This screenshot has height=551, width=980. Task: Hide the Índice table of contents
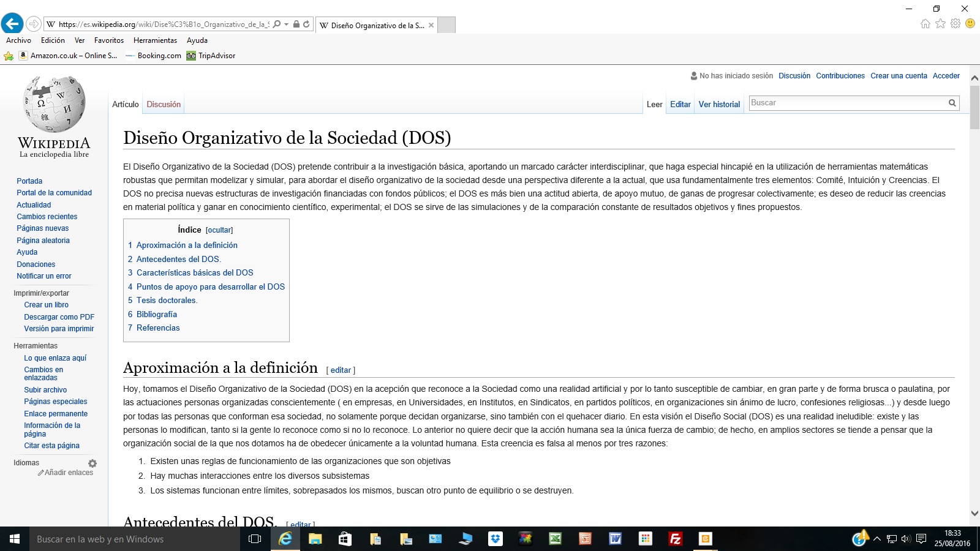click(x=219, y=230)
